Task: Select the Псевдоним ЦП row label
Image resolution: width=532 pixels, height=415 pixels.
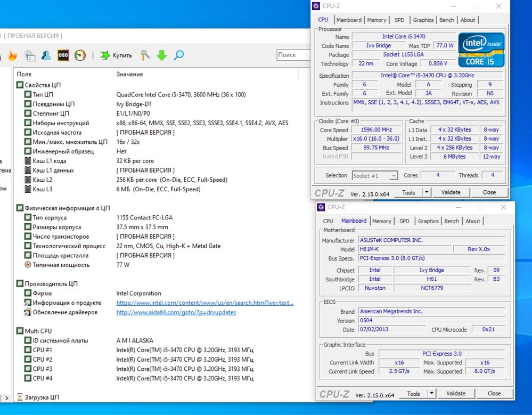Action: pyautogui.click(x=54, y=104)
